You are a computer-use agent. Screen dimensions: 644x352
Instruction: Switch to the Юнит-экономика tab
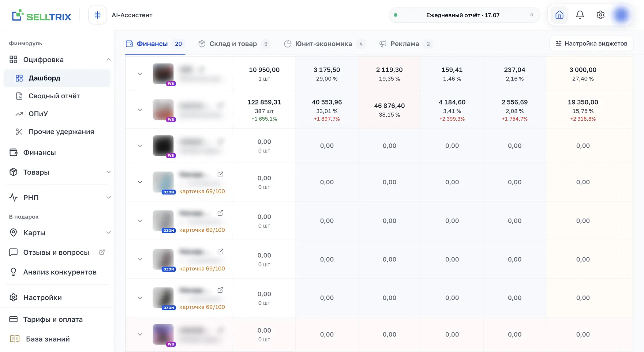click(325, 44)
